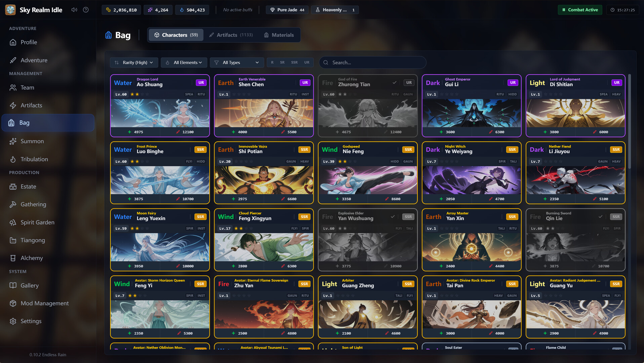The width and height of the screenshot is (644, 363).
Task: Mute game sound via the speaker icon
Action: coord(74,10)
